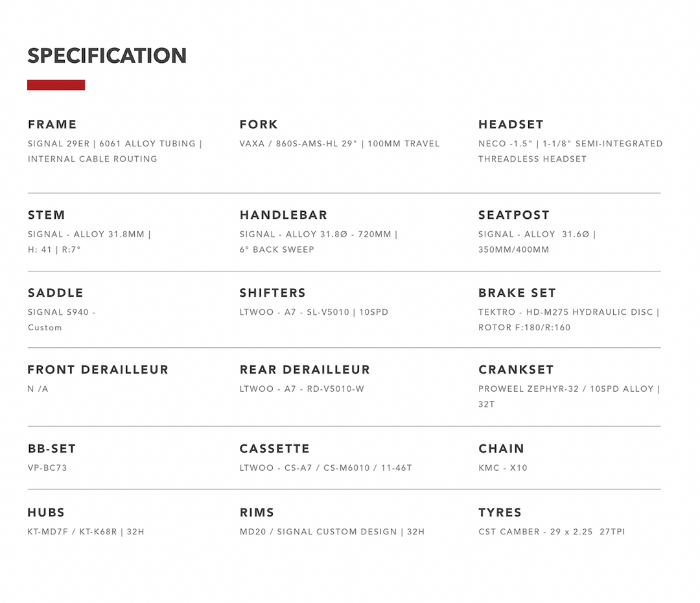Click the SPECIFICATION page title
700x603 pixels.
(x=107, y=56)
